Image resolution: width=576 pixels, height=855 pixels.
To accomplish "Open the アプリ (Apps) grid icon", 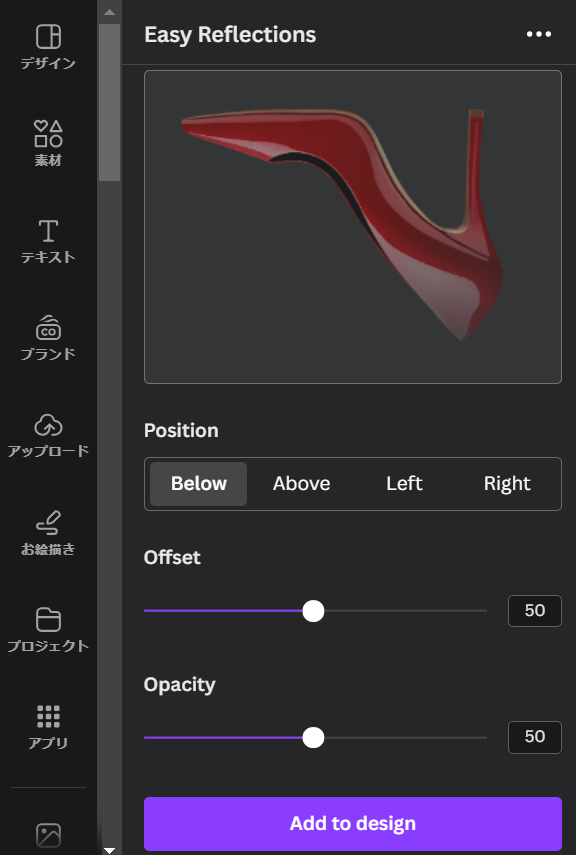I will (48, 716).
